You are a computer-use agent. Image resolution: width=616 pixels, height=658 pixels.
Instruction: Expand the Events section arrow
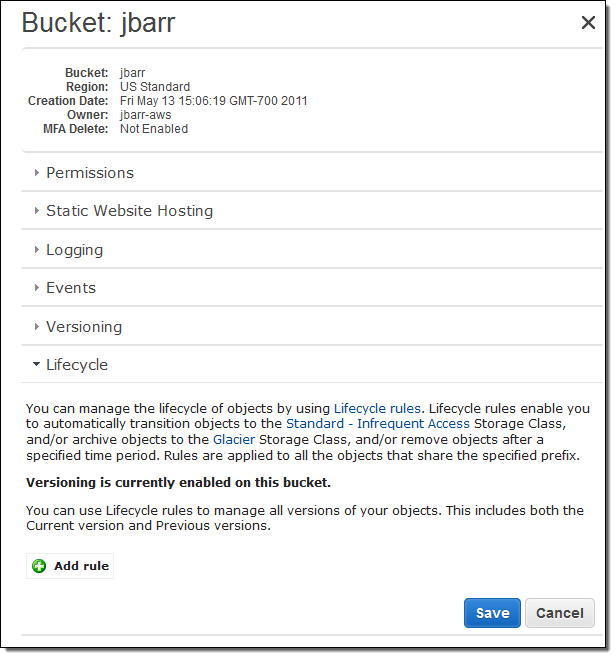(37, 288)
